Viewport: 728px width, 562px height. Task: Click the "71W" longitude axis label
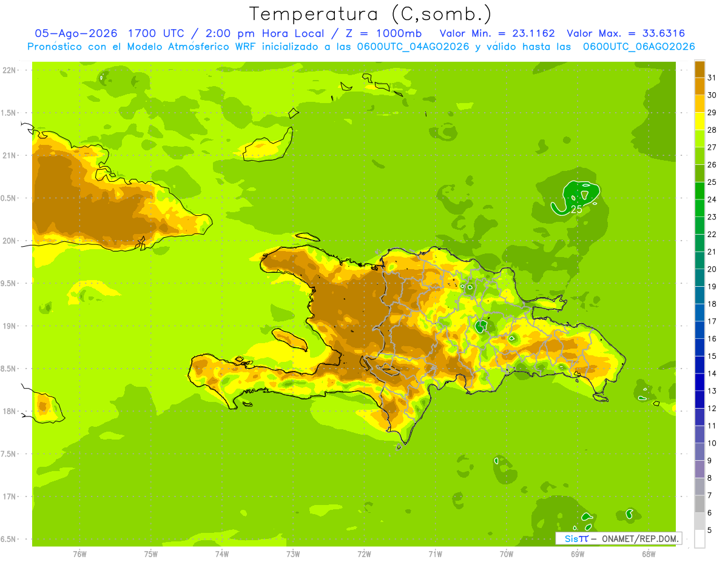click(x=435, y=554)
